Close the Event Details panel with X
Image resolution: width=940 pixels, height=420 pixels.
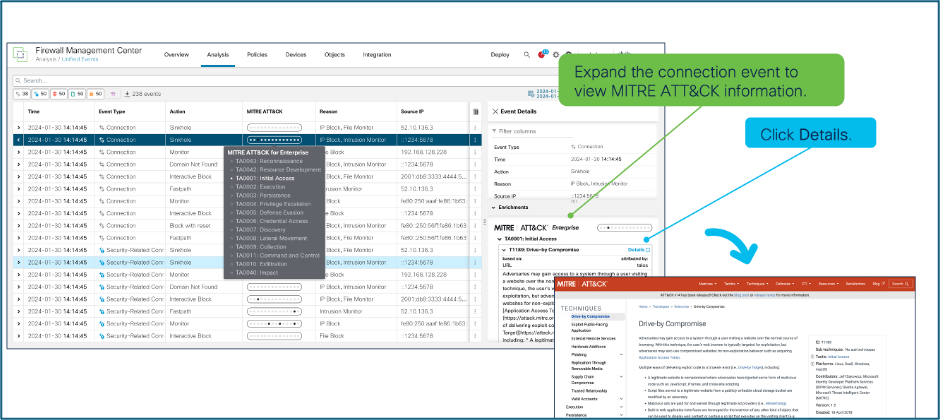495,111
